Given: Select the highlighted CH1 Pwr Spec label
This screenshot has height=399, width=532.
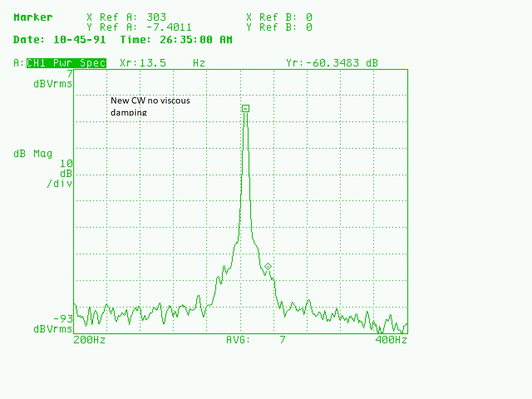Looking at the screenshot, I should point(66,63).
